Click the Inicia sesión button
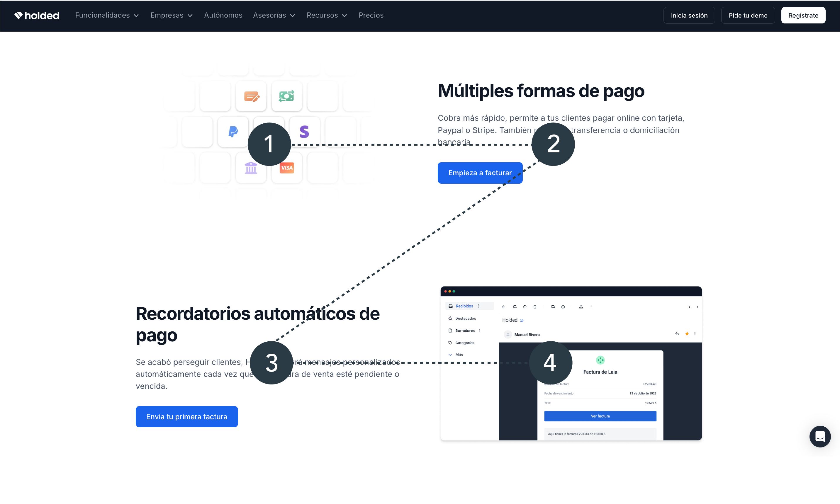The height and width of the screenshot is (504, 840). [x=689, y=15]
